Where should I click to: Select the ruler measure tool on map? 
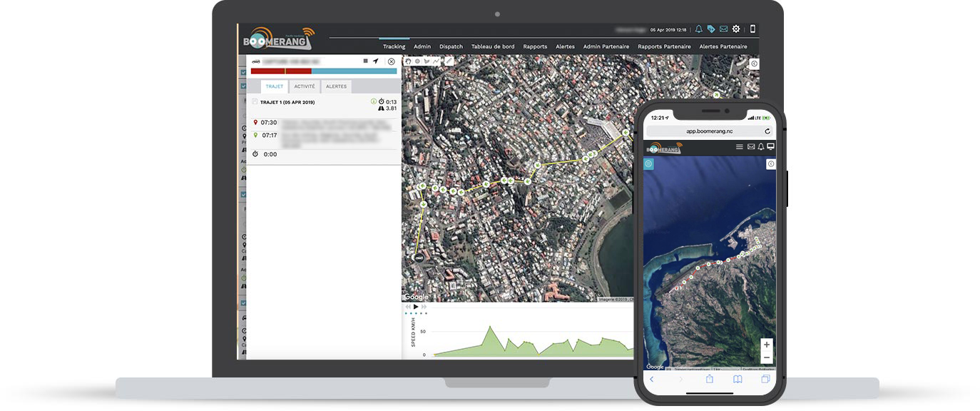pos(449,61)
